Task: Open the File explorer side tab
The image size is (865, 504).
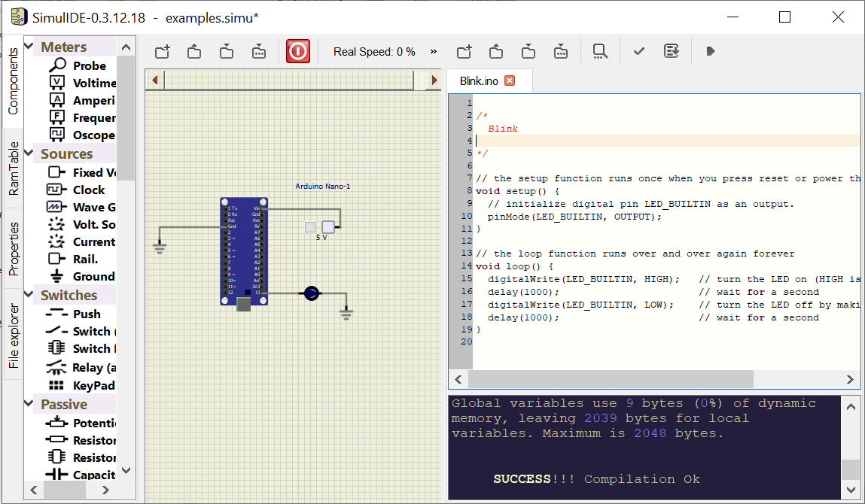Action: (x=14, y=335)
